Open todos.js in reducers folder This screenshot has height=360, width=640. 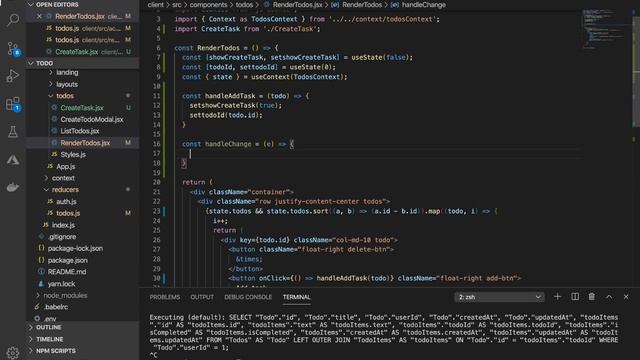(68, 213)
